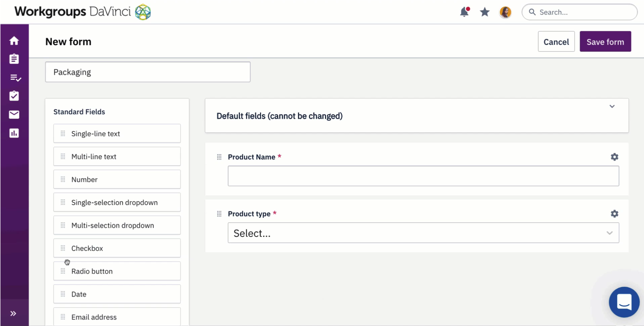Click the New form title
644x326 pixels.
68,42
